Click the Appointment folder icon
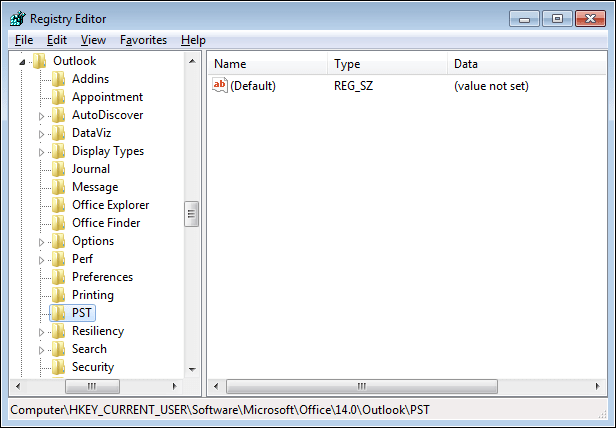616x428 pixels. [59, 97]
